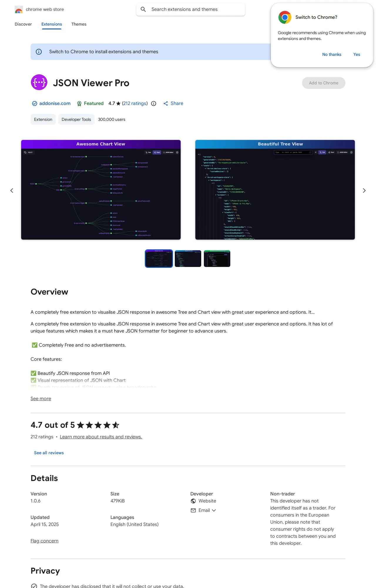Advance carousel with right arrow
376x588 pixels.
click(x=364, y=191)
